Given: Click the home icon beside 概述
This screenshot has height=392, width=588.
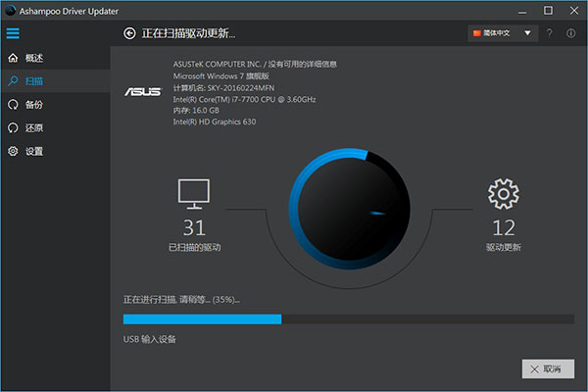Looking at the screenshot, I should (x=13, y=58).
